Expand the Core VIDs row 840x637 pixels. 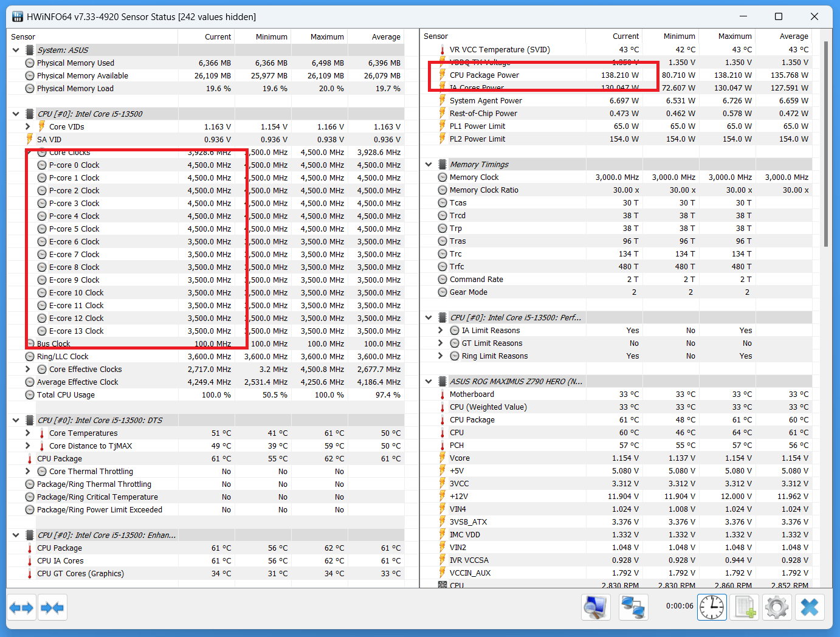tap(28, 126)
